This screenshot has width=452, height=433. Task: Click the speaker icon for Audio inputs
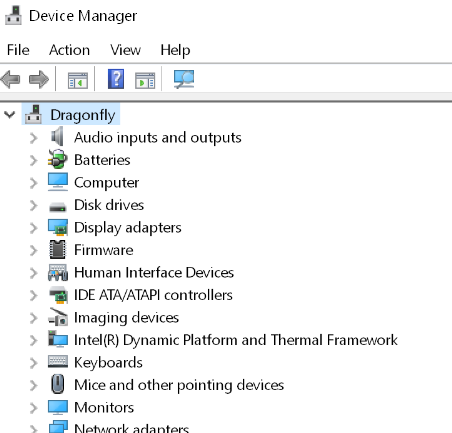point(57,136)
